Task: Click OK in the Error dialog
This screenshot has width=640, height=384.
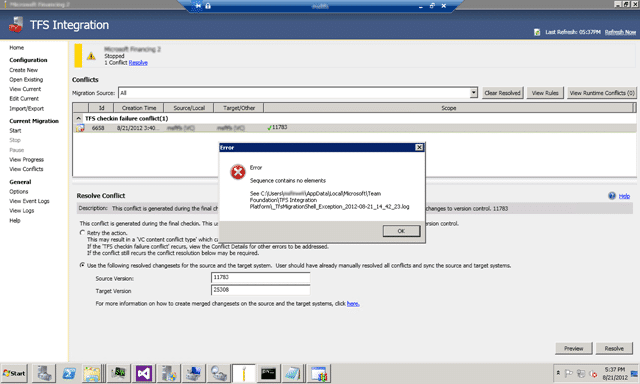Action: [x=401, y=231]
